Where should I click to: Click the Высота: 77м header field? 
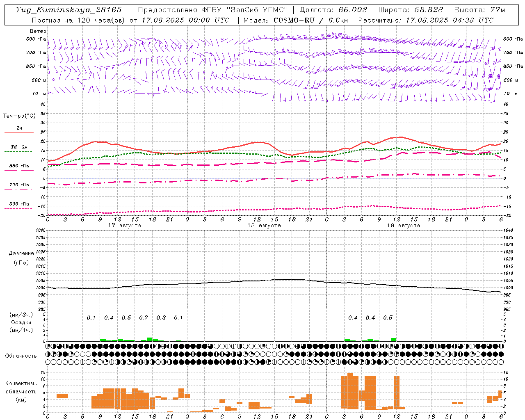point(479,10)
